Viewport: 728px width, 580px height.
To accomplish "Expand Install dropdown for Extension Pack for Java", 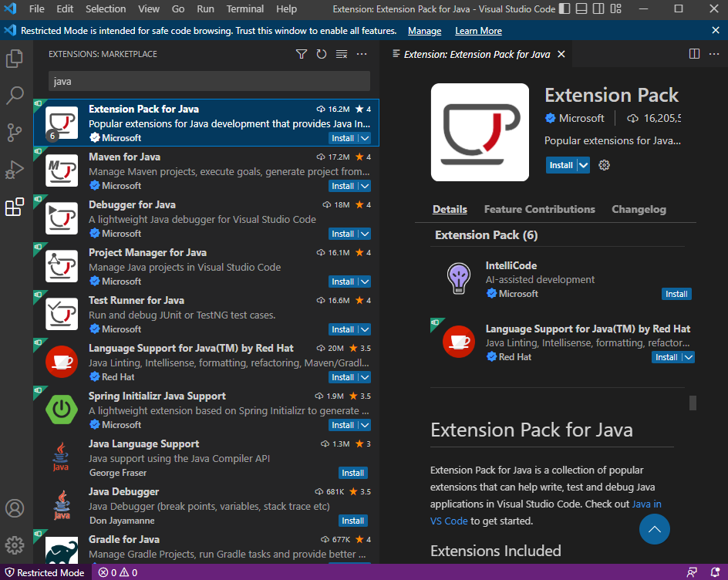I will 365,138.
